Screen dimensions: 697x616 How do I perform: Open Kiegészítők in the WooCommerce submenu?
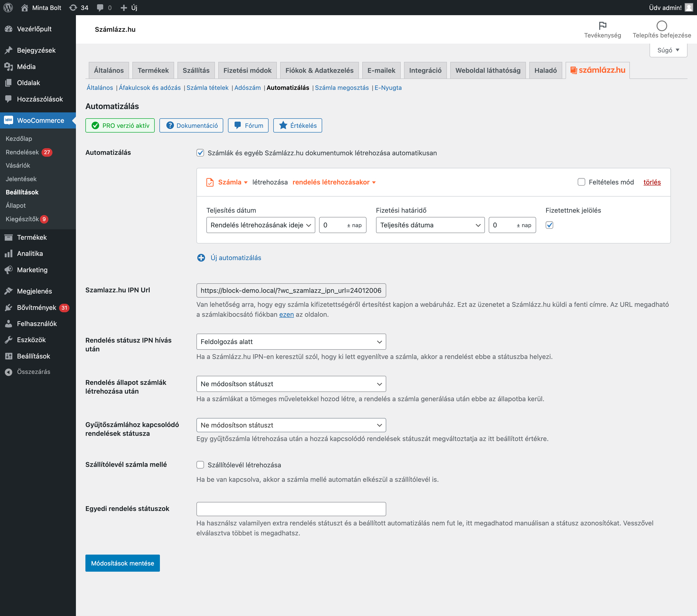tap(22, 219)
